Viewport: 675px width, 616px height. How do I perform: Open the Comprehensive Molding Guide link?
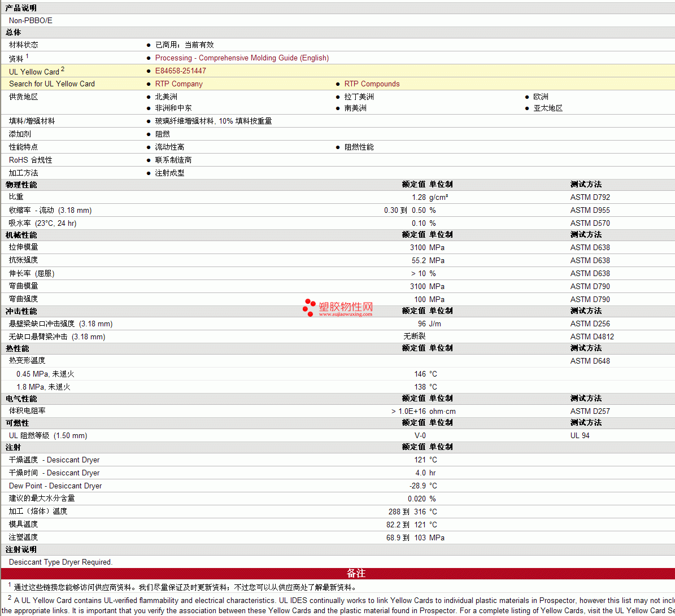(x=242, y=58)
